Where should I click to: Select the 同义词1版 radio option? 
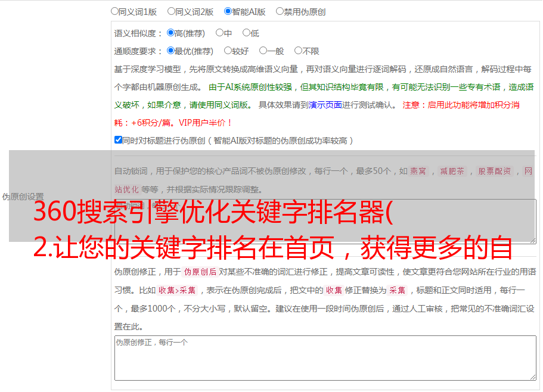(x=114, y=11)
